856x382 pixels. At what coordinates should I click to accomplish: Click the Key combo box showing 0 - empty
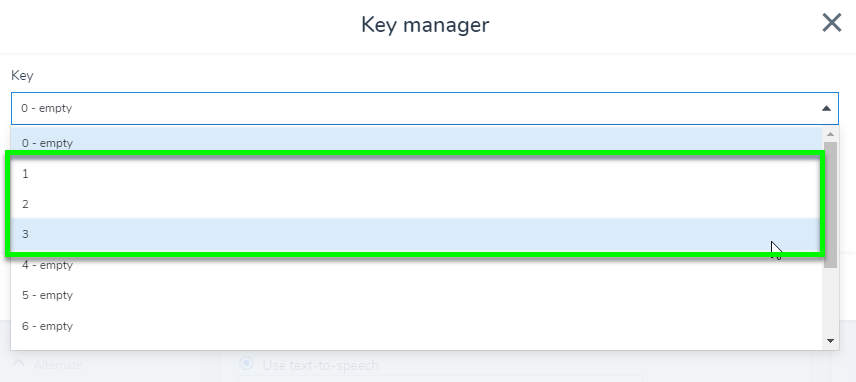[x=425, y=109]
